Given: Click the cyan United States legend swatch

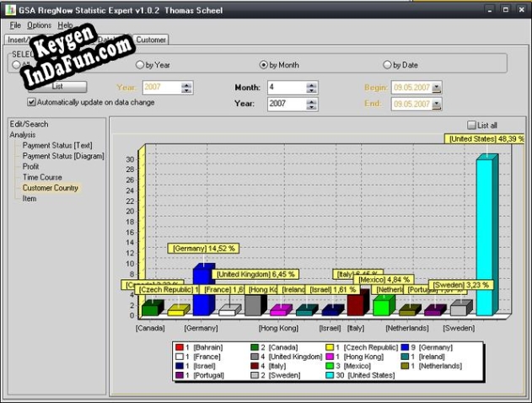Looking at the screenshot, I should pyautogui.click(x=330, y=375).
